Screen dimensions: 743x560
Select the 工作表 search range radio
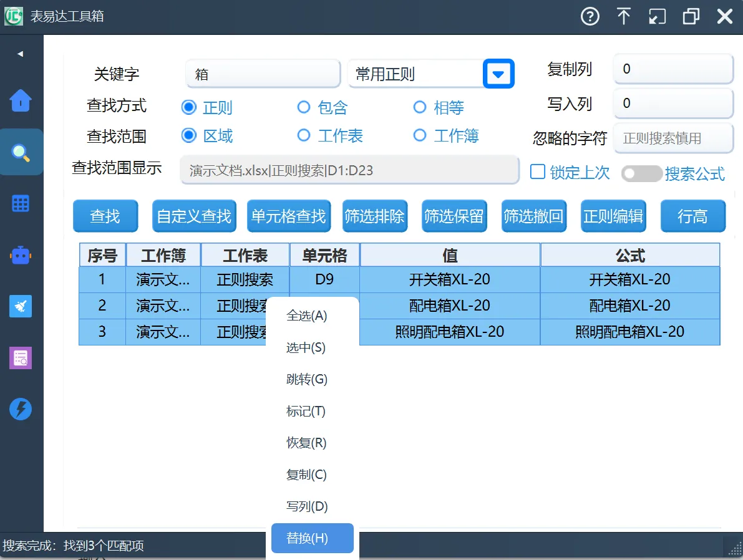click(x=304, y=136)
